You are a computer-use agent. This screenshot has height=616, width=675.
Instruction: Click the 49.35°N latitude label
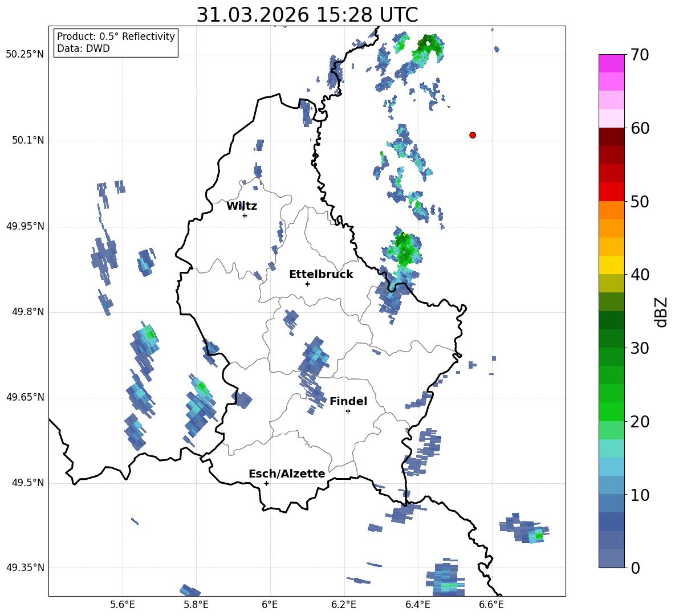(25, 568)
